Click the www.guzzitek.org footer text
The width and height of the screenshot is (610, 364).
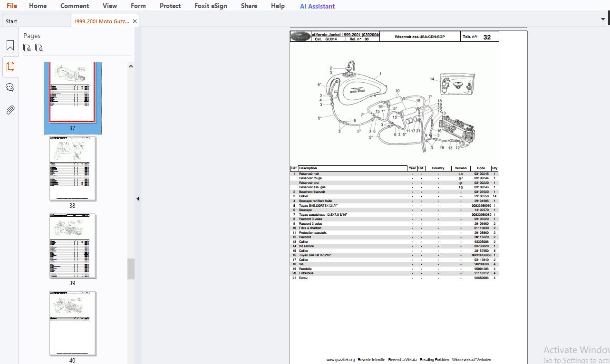click(x=408, y=360)
